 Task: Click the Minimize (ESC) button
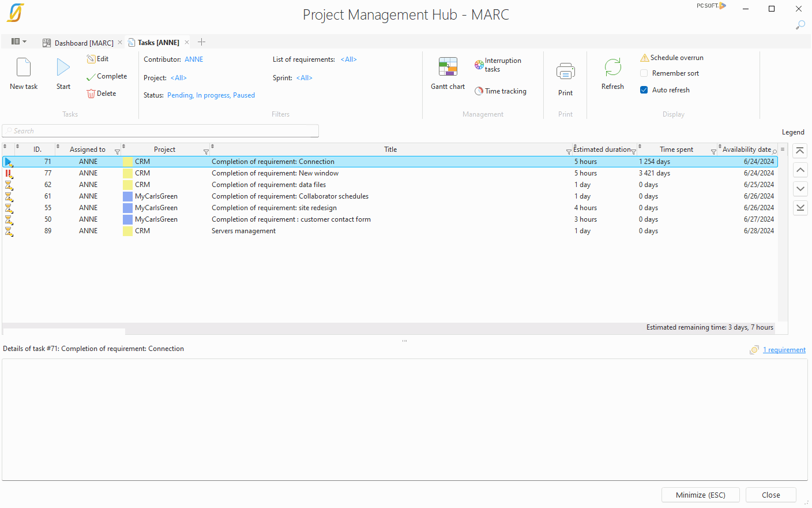701,495
